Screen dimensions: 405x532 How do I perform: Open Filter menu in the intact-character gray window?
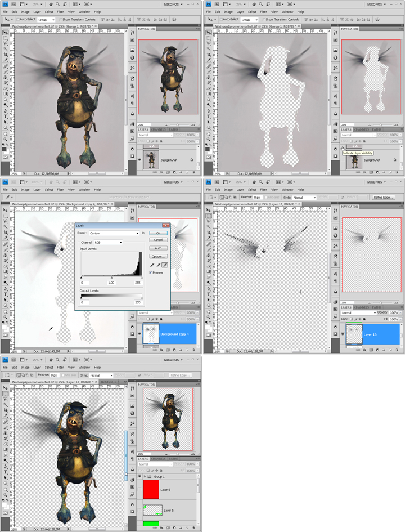pyautogui.click(x=60, y=12)
